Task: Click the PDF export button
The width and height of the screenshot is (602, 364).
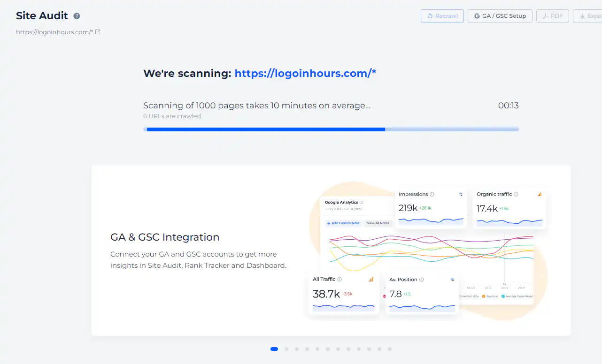Action: point(553,16)
